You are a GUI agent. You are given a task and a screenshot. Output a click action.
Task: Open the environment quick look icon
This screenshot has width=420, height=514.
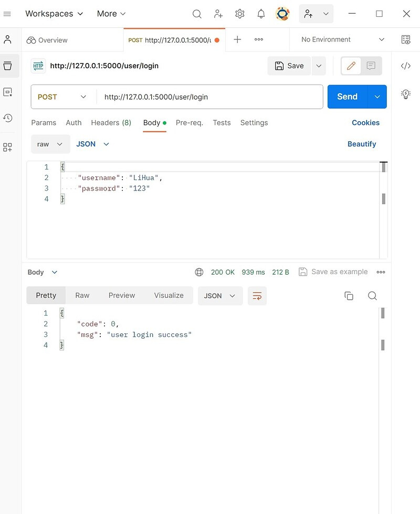click(x=406, y=40)
